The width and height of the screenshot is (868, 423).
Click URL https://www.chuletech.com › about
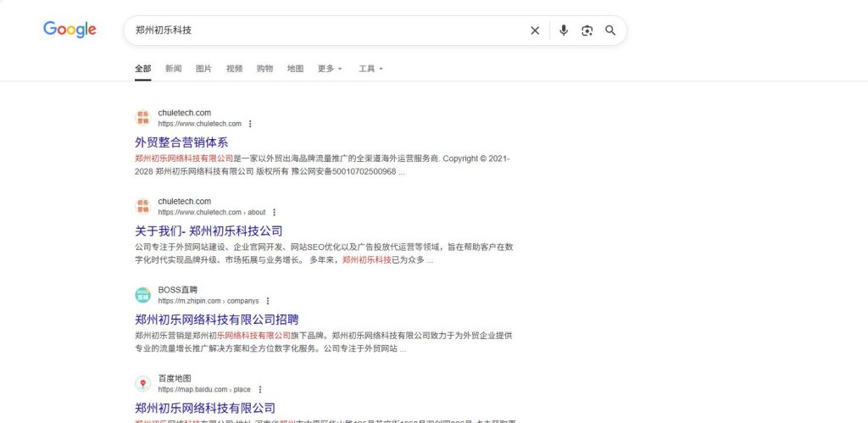tap(212, 213)
